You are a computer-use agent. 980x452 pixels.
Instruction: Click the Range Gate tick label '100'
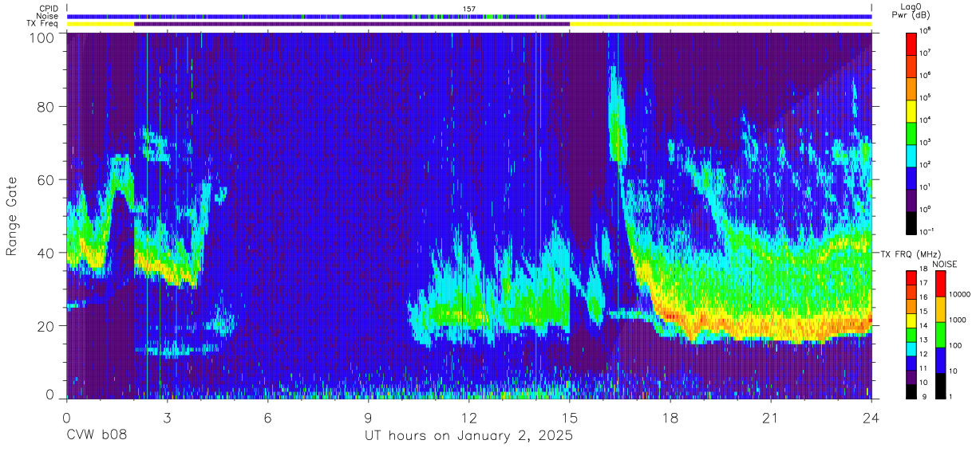pyautogui.click(x=43, y=37)
